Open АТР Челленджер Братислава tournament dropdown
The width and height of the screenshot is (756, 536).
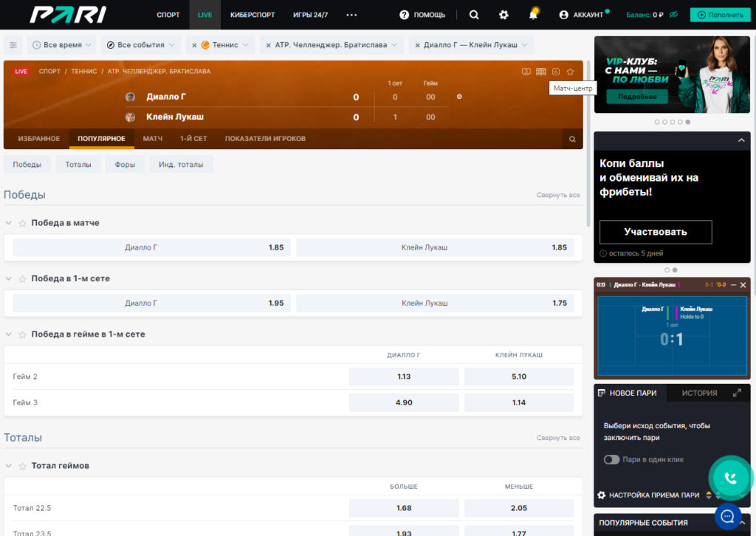coord(336,45)
